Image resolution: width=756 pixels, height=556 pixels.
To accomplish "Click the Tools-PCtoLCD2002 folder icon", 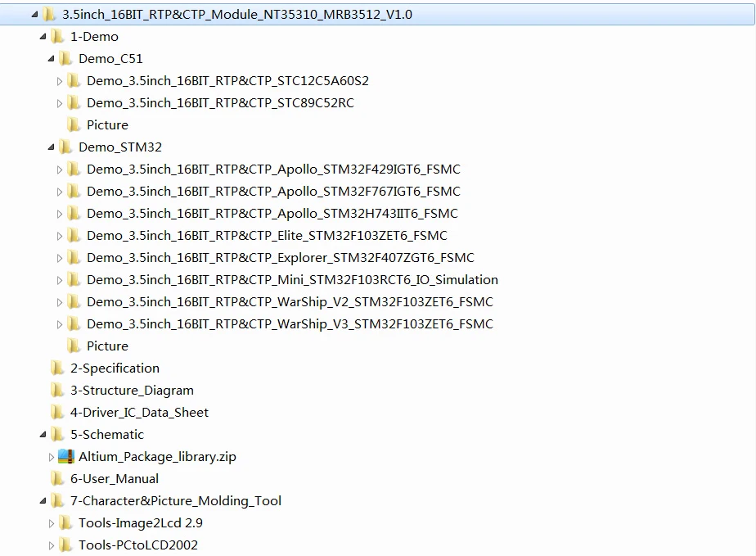I will click(x=65, y=545).
